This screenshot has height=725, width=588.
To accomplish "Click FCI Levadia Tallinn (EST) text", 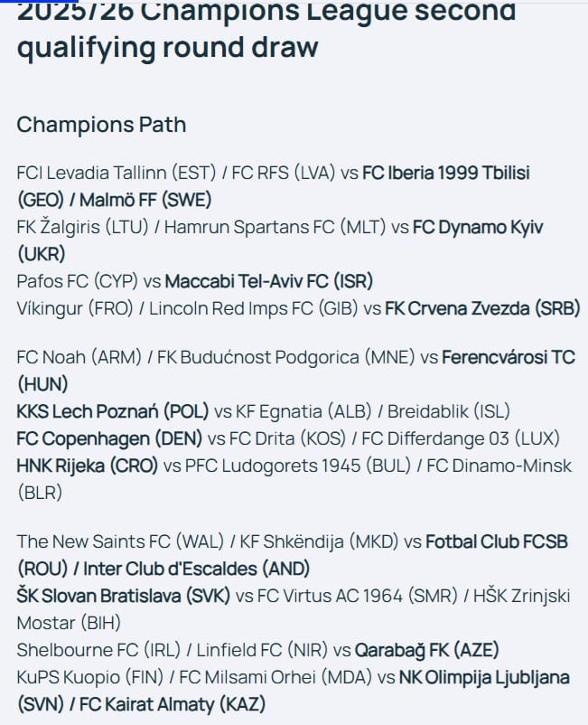I will click(117, 173).
